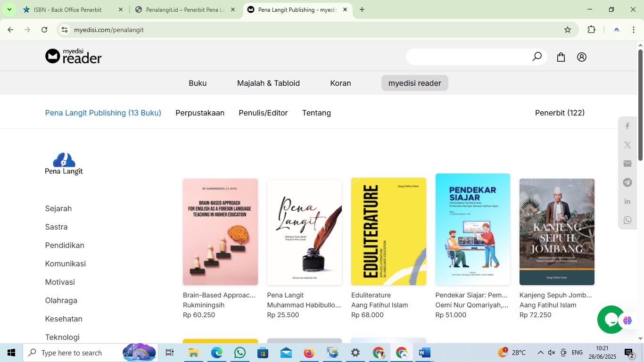Open the Majalah & Tabloid menu
644x362 pixels.
[268, 83]
